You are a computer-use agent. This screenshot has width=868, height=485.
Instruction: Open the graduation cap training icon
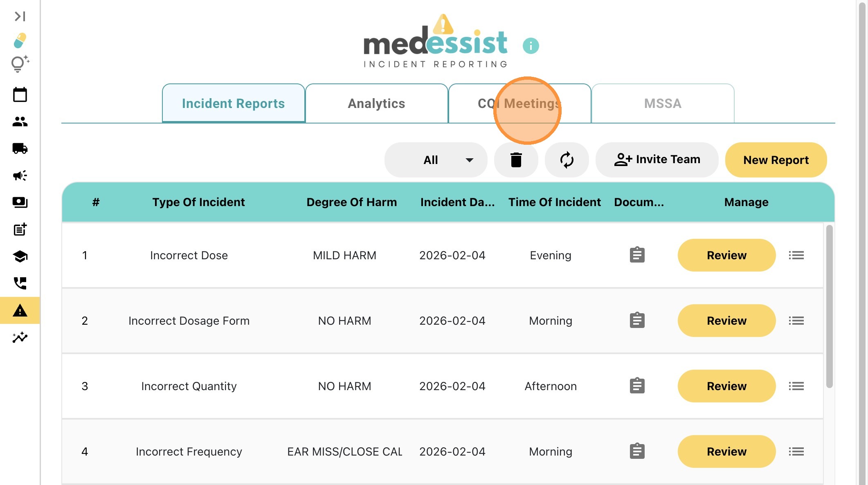click(x=20, y=256)
